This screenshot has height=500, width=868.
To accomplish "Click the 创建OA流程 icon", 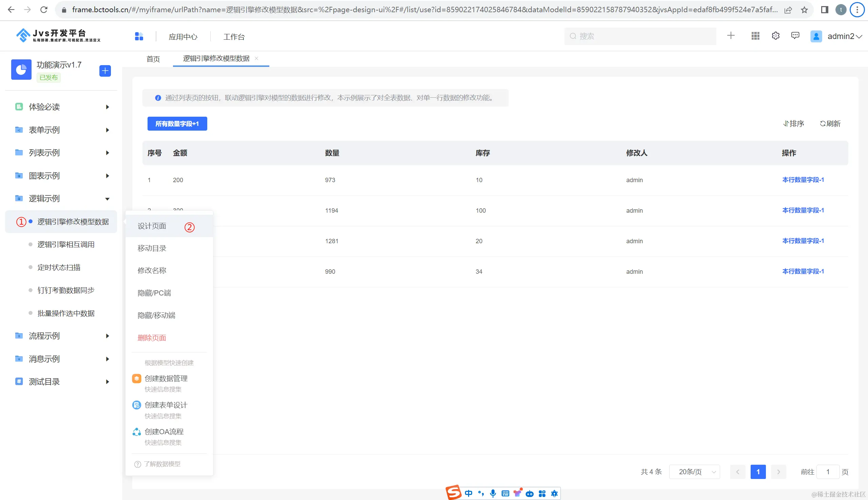I will tap(137, 432).
